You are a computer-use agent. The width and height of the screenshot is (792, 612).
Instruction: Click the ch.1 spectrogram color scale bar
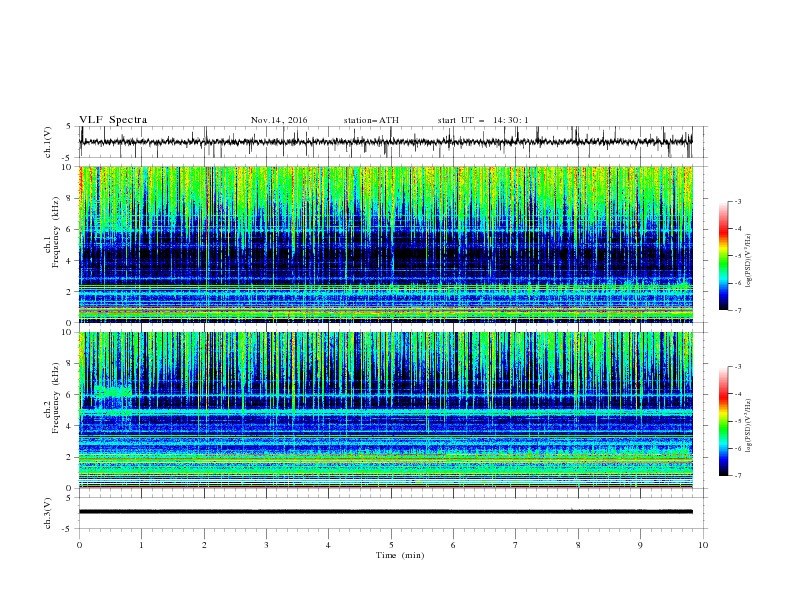tap(723, 255)
